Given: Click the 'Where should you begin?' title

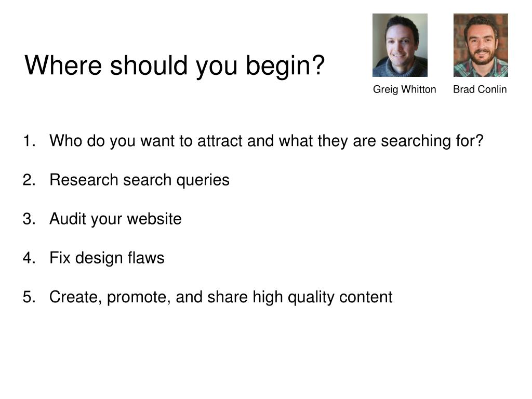Looking at the screenshot, I should coord(175,65).
